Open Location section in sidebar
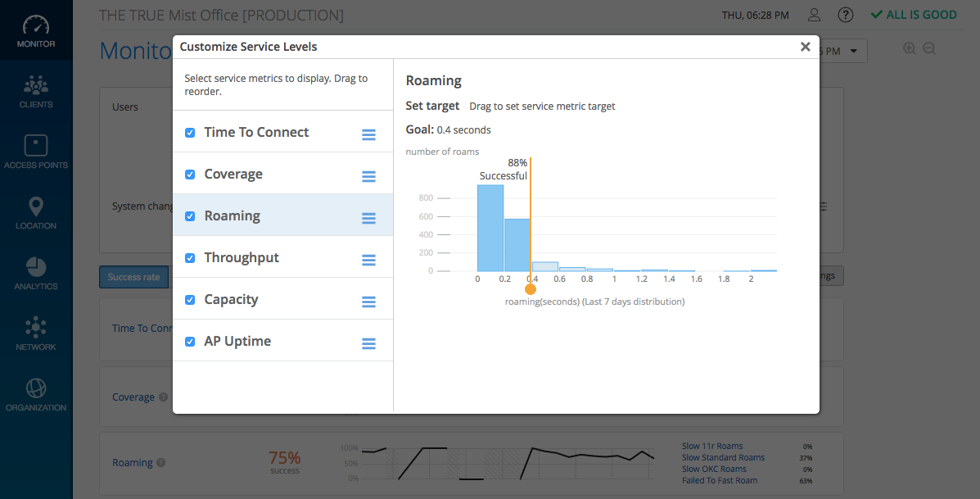The width and height of the screenshot is (980, 499). [x=36, y=212]
